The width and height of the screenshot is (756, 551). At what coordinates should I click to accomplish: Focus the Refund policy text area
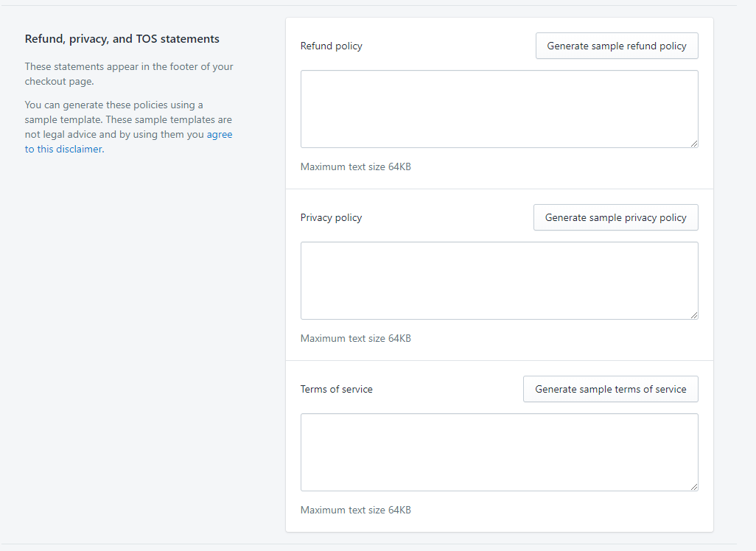(x=499, y=109)
